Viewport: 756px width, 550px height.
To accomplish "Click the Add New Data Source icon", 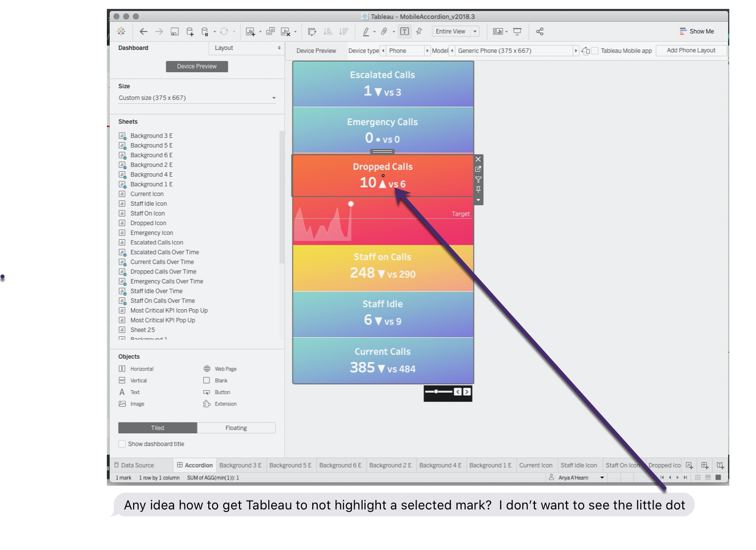I will [190, 32].
